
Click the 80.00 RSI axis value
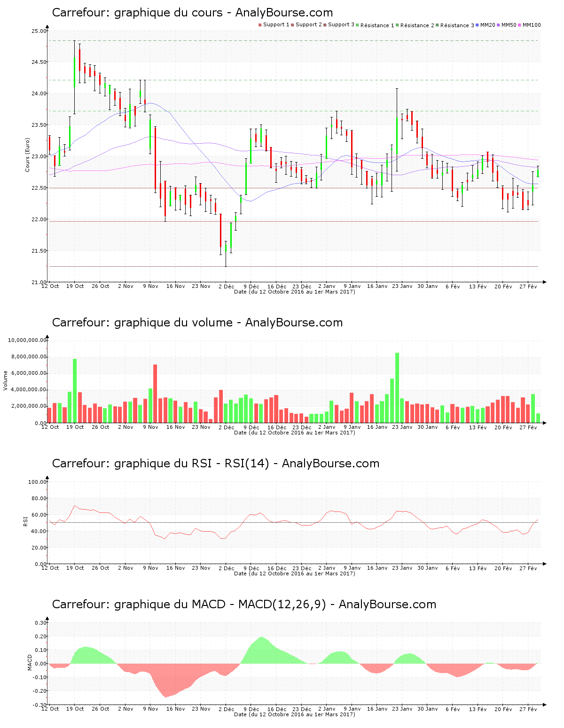[x=39, y=498]
